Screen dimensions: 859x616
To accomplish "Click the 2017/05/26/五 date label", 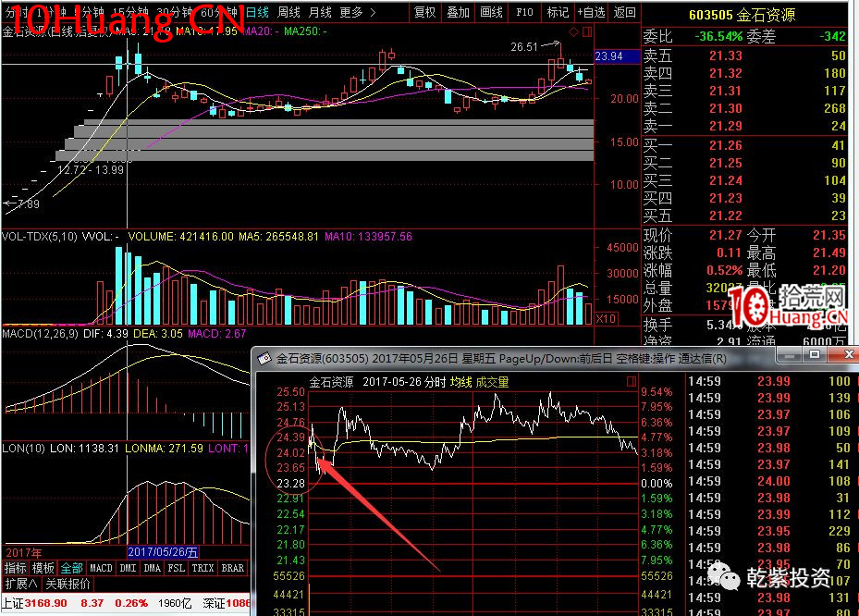I will click(x=163, y=552).
